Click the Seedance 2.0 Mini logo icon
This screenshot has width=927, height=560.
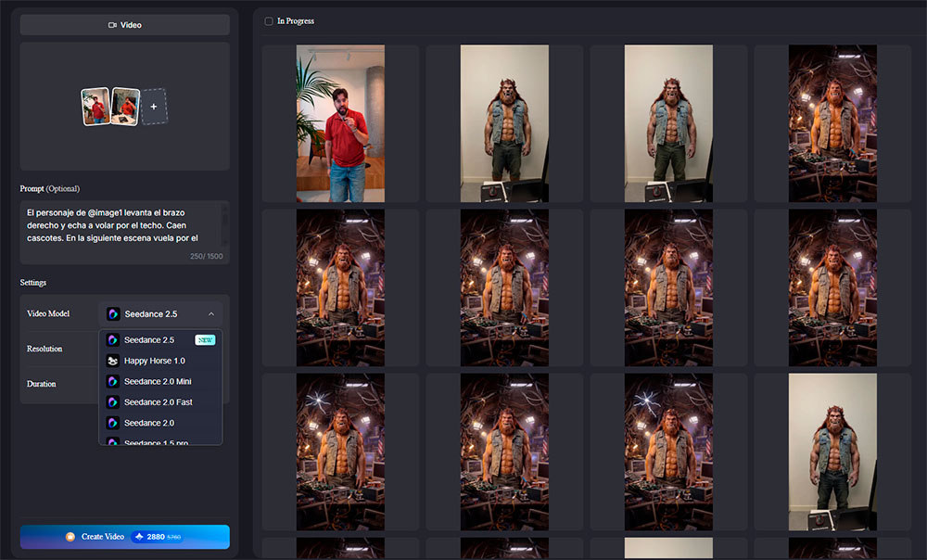coord(112,381)
